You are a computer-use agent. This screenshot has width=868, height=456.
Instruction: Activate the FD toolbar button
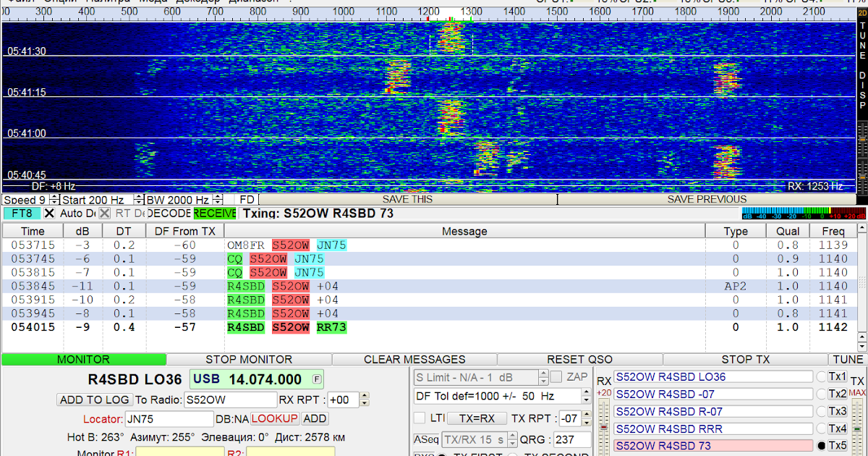coord(245,199)
